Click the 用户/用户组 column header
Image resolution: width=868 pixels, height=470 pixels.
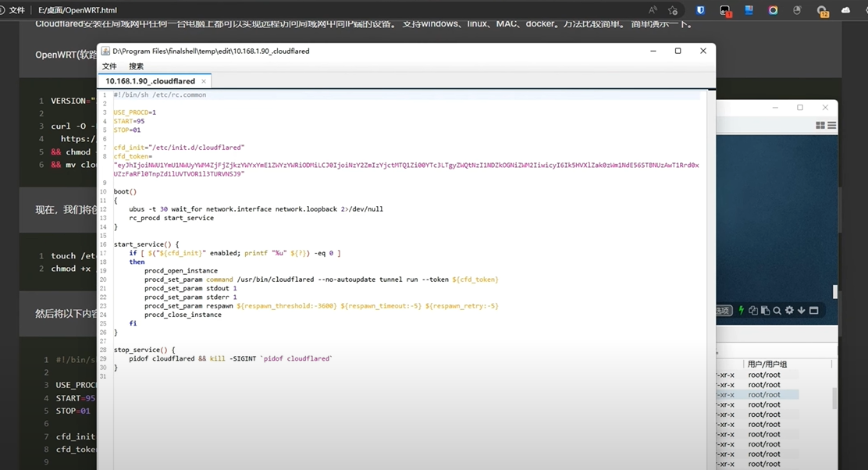[767, 365]
